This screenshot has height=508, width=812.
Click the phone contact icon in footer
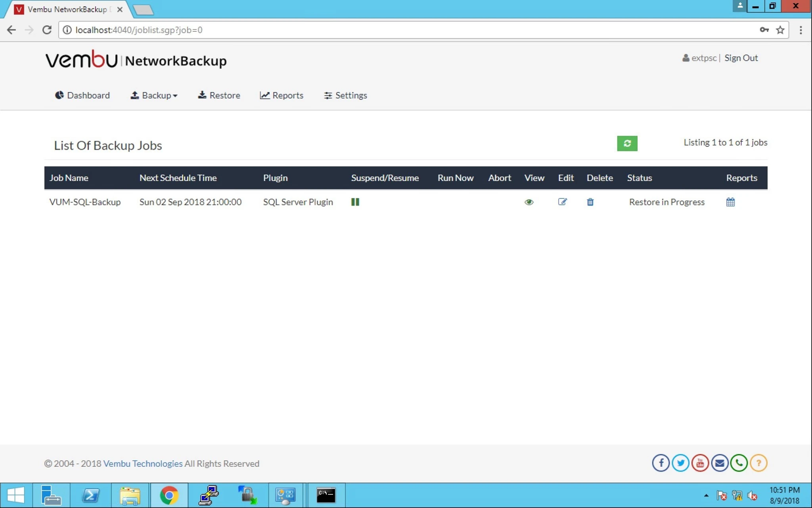pyautogui.click(x=739, y=463)
